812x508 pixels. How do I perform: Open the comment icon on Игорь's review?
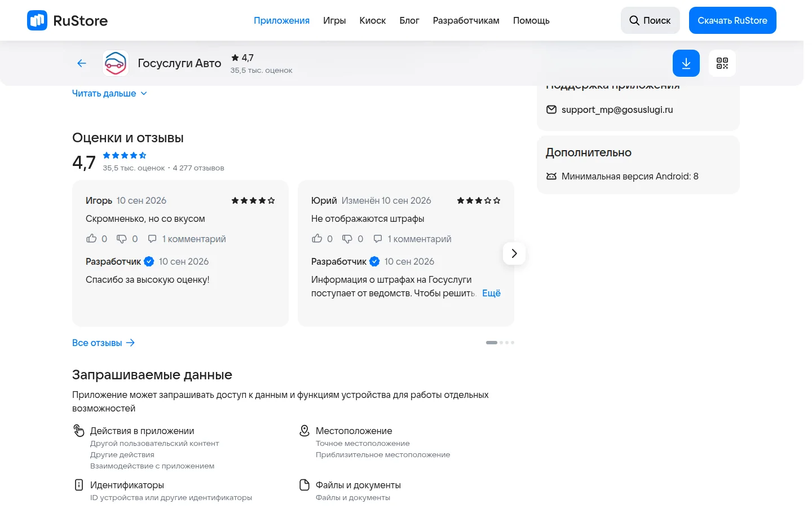152,239
